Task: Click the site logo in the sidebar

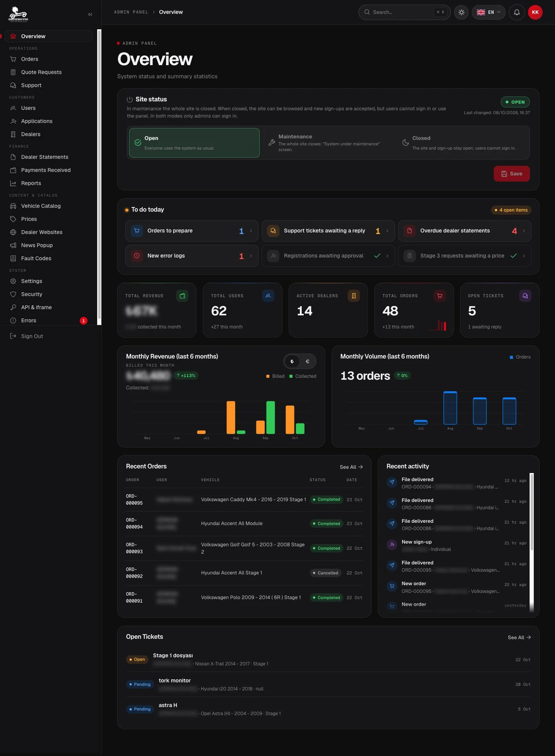Action: point(18,14)
